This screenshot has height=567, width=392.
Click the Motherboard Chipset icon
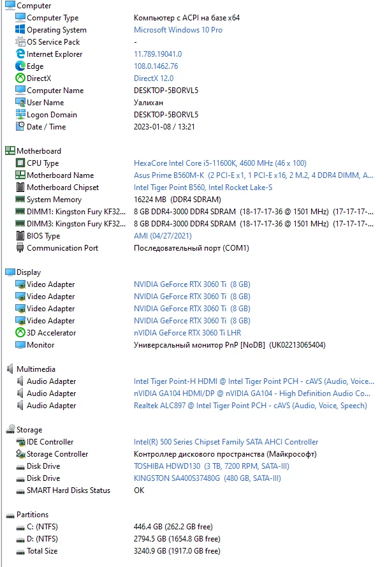(20, 188)
